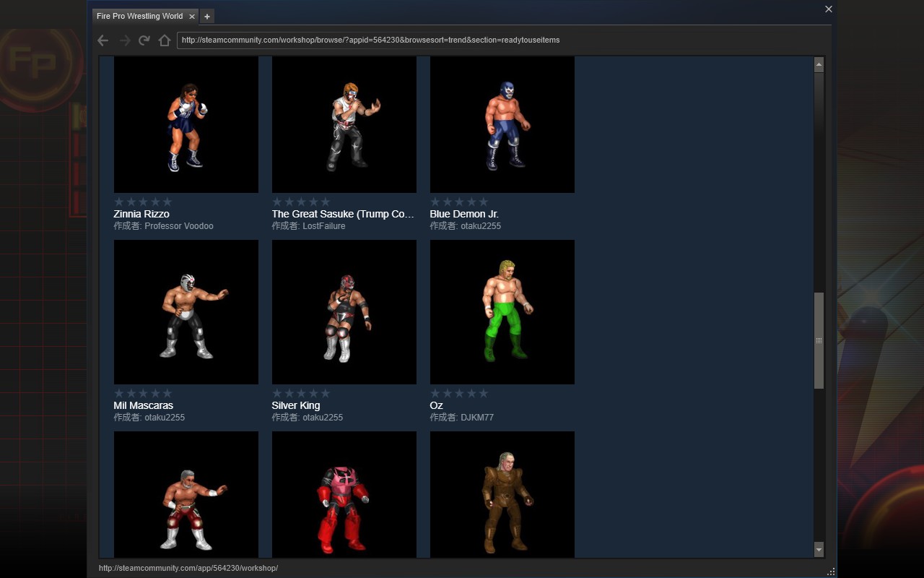Open a new browser tab
Image resolution: width=924 pixels, height=578 pixels.
[x=207, y=16]
